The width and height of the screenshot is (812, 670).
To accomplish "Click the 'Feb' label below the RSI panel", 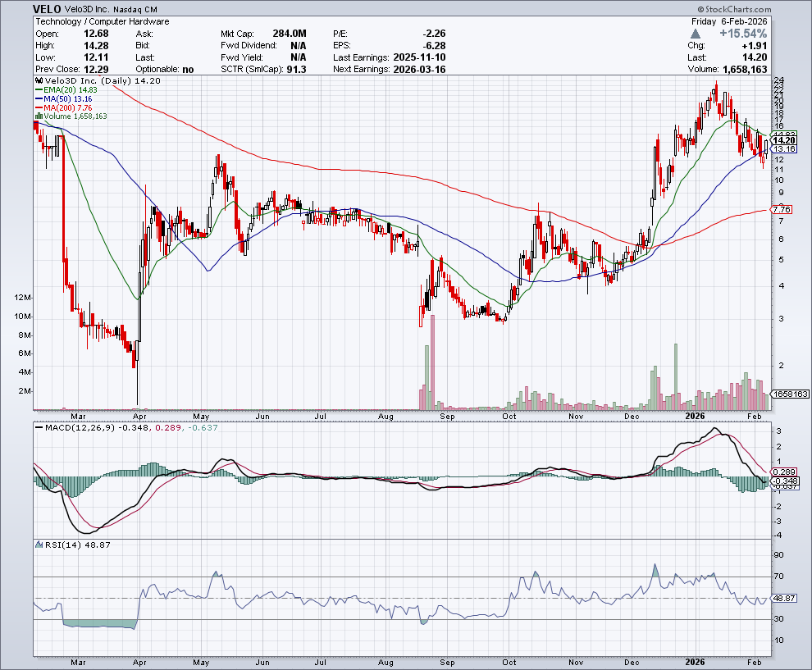I will (755, 663).
